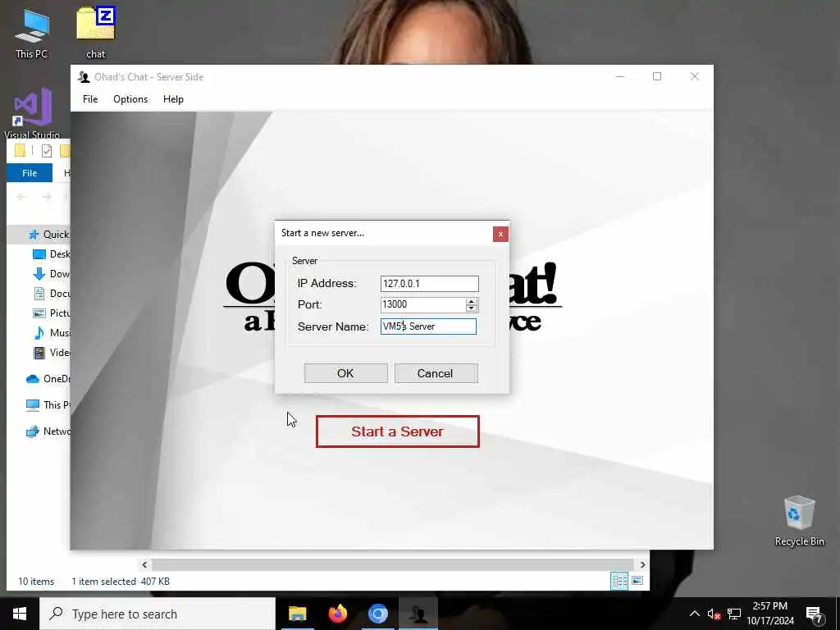Open the network status tray icon

734,614
